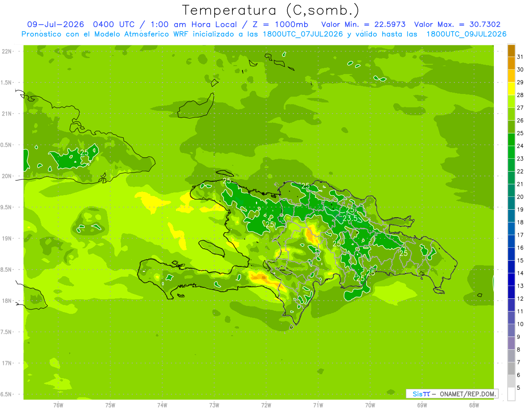Click the gray 6 degree legend swatch
The height and width of the screenshot is (411, 532).
(x=511, y=368)
